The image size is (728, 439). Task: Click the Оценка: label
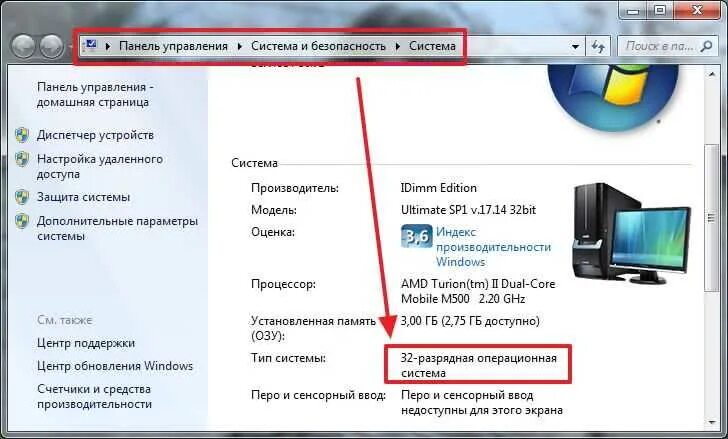pyautogui.click(x=273, y=232)
